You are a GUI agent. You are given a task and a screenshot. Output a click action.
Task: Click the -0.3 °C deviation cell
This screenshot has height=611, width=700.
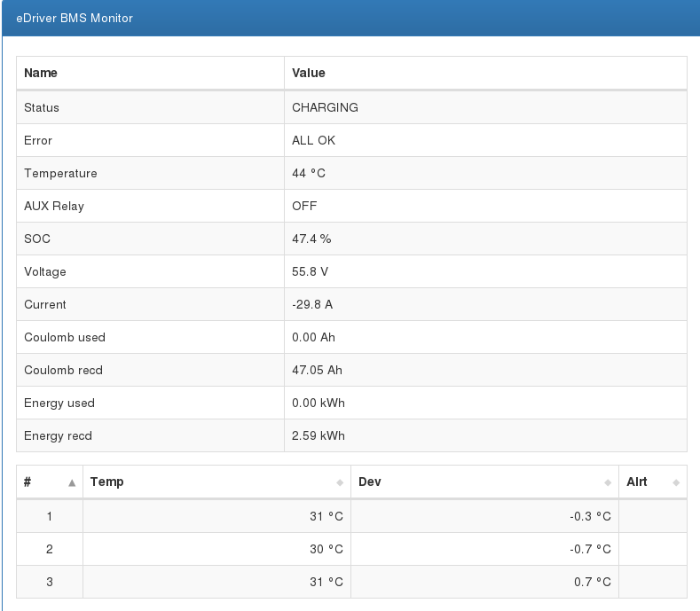[x=590, y=516]
